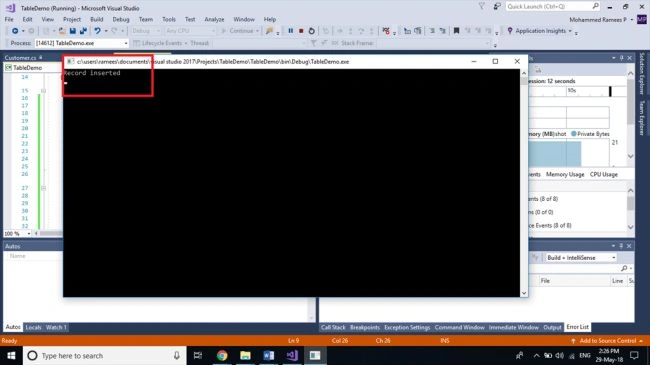Open the CPU Usage tab in diagnostics
Screen dimensions: 650x365
pyautogui.click(x=604, y=174)
